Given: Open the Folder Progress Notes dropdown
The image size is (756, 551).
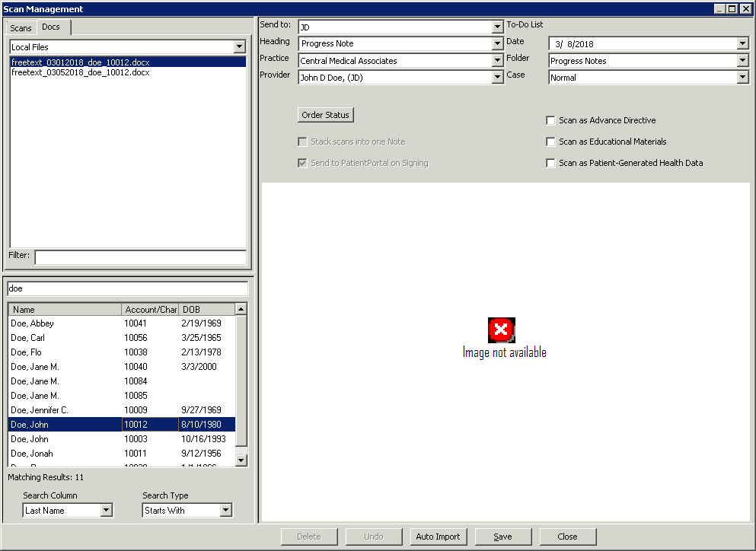Looking at the screenshot, I should click(x=743, y=61).
